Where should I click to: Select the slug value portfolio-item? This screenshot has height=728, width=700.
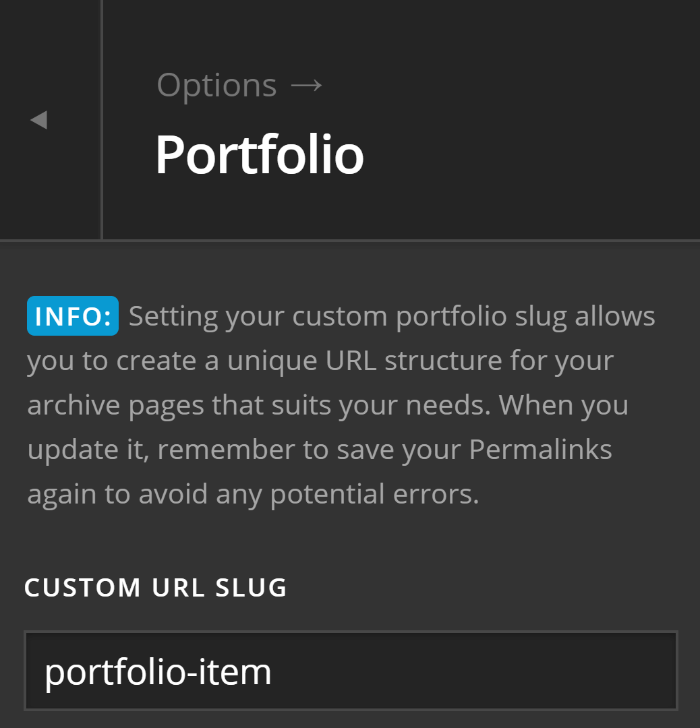tap(156, 671)
